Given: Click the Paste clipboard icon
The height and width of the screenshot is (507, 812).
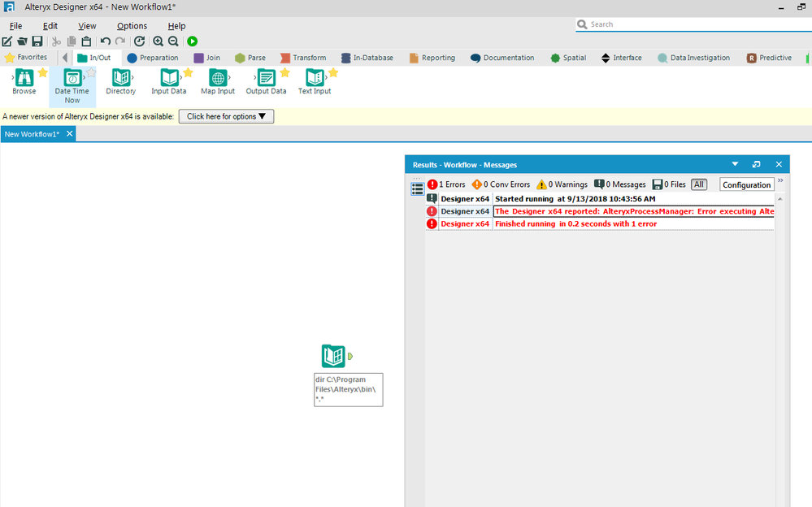Looking at the screenshot, I should click(86, 41).
